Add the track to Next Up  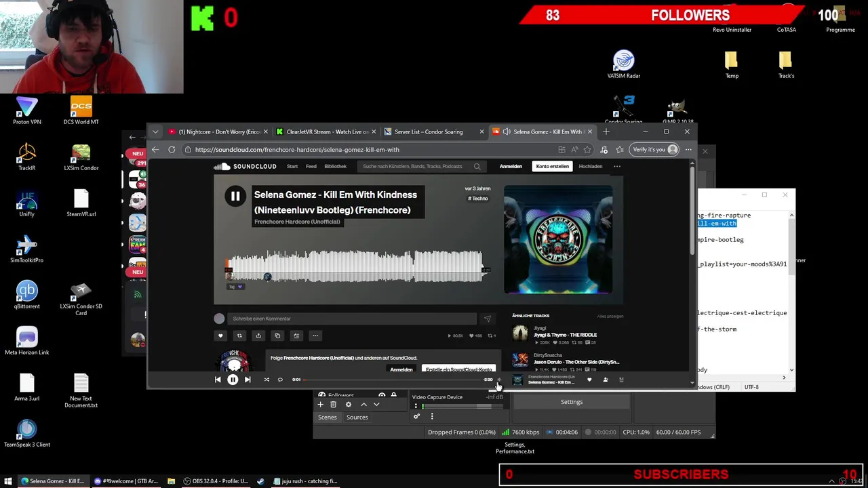click(296, 335)
